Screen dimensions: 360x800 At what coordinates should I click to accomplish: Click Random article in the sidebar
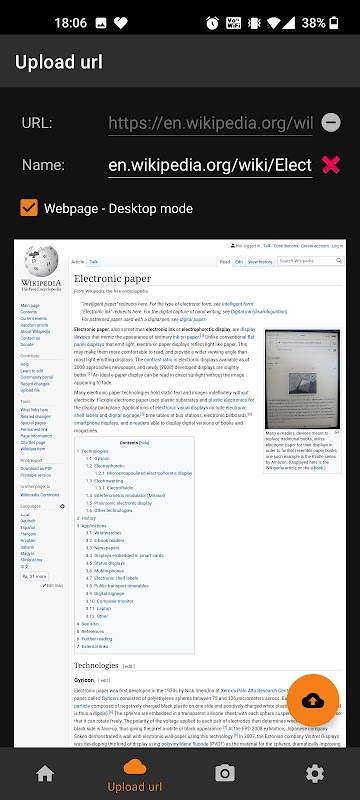point(34,324)
